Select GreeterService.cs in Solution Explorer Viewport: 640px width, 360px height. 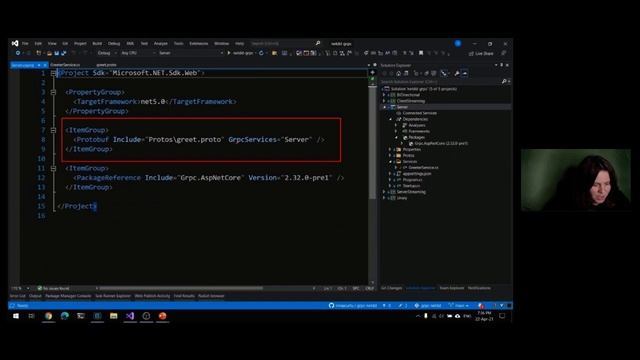click(x=423, y=168)
